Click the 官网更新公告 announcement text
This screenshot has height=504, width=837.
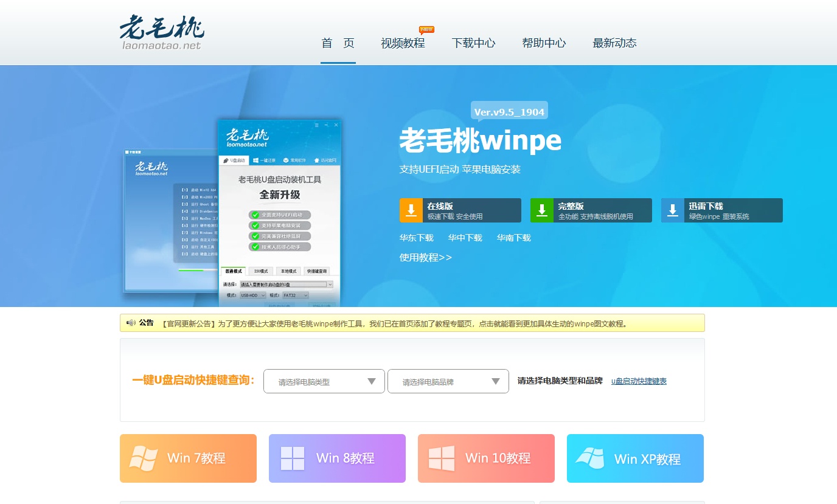click(x=395, y=323)
